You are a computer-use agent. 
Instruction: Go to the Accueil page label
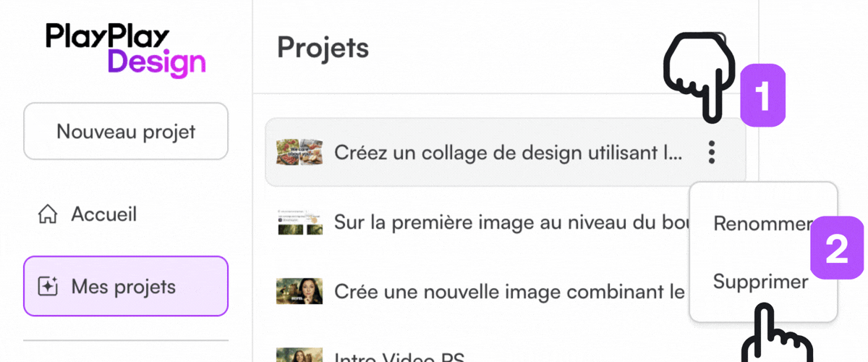pyautogui.click(x=103, y=214)
